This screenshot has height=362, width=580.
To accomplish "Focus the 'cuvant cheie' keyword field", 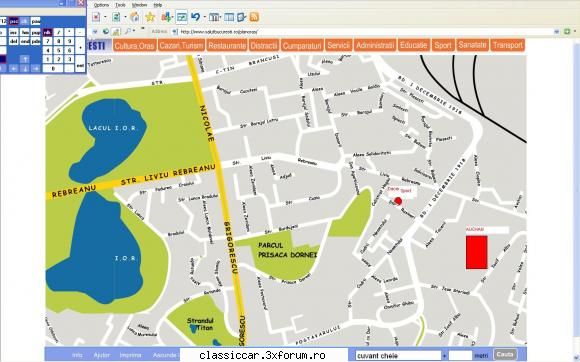I will coord(399,355).
